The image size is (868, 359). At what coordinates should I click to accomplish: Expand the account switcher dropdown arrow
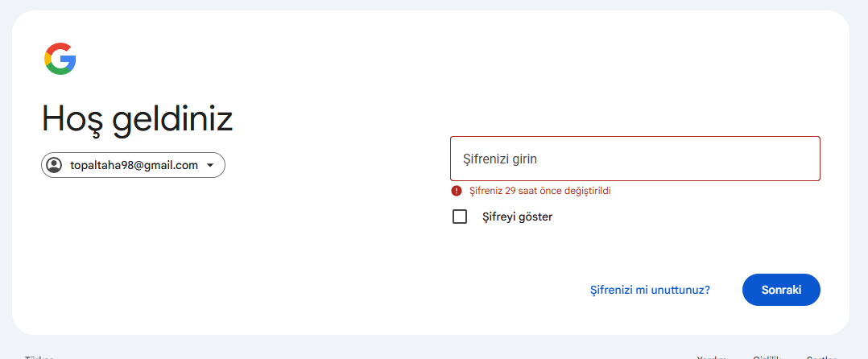pyautogui.click(x=210, y=165)
